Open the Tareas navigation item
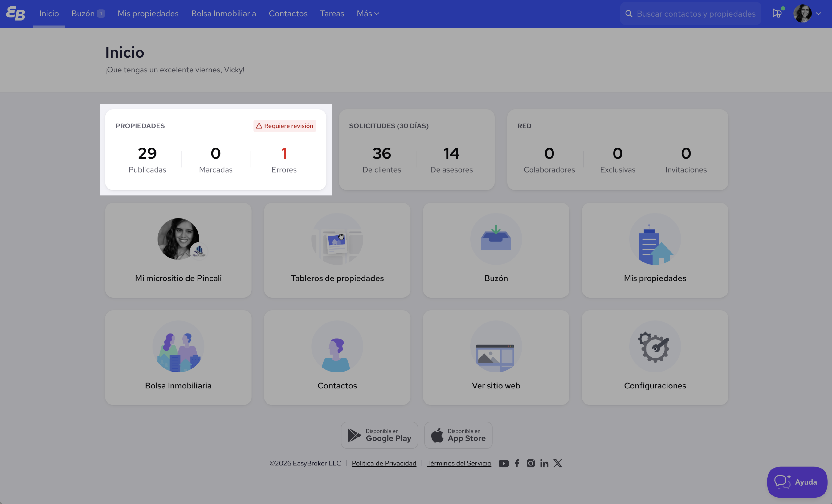 pos(332,14)
